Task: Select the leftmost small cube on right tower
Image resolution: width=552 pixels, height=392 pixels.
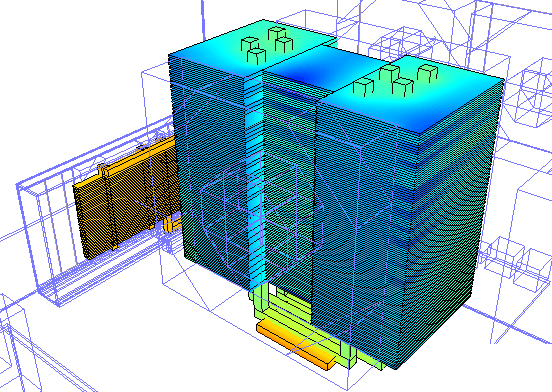Action: click(x=363, y=86)
